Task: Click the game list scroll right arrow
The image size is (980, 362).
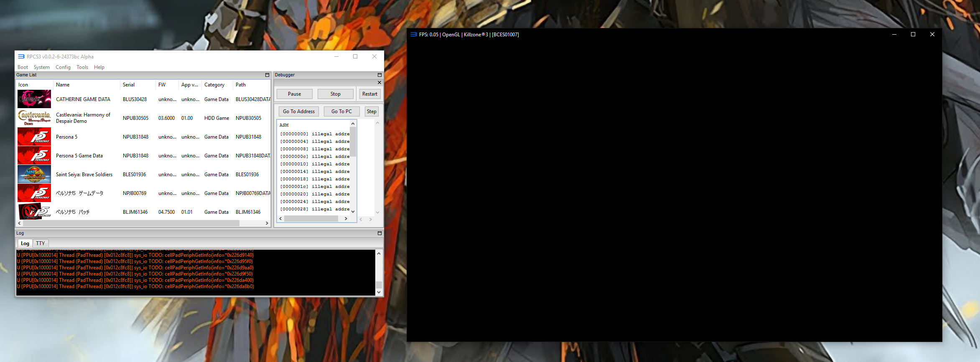Action: [267, 223]
